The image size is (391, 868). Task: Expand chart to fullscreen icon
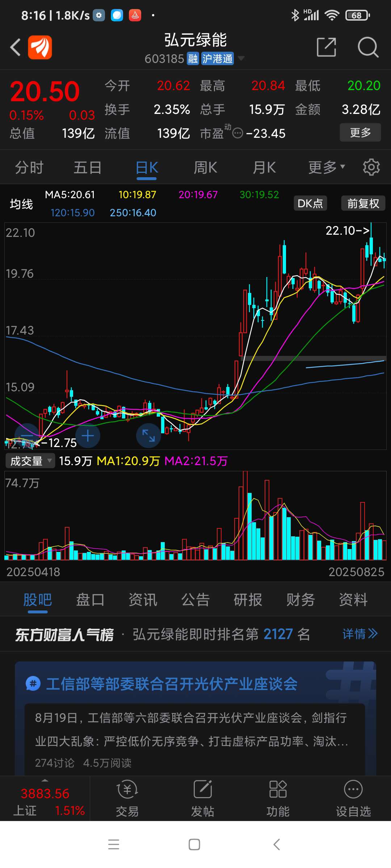148,435
